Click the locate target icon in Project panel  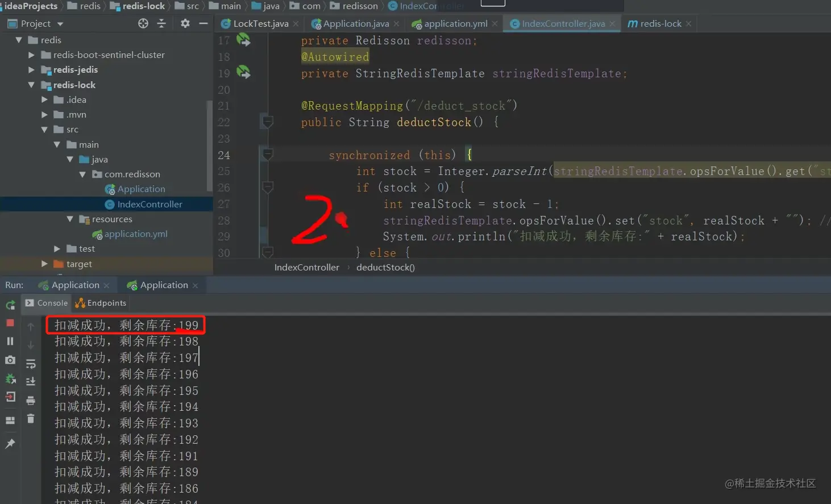(x=143, y=23)
